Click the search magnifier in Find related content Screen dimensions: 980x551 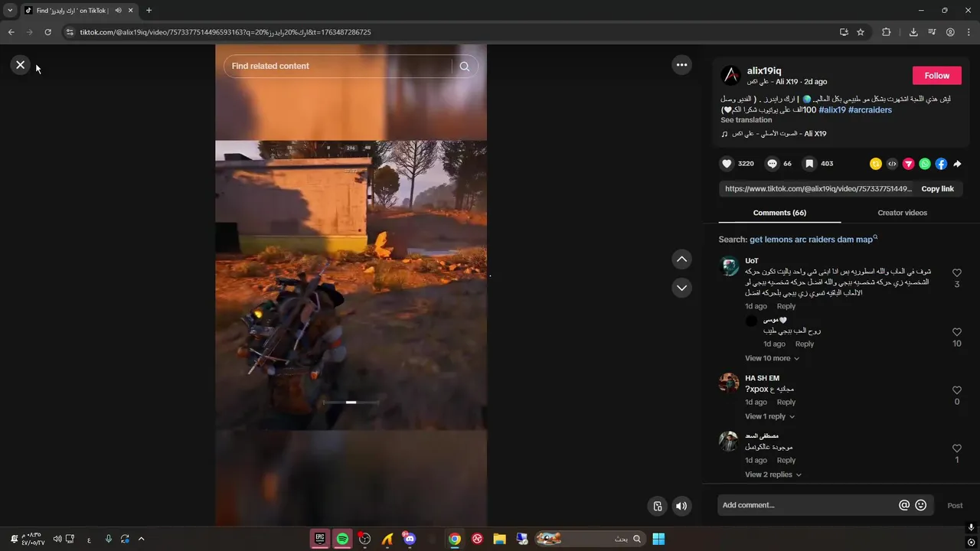pos(464,67)
